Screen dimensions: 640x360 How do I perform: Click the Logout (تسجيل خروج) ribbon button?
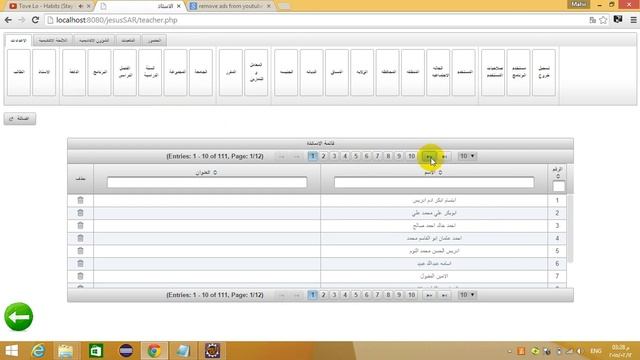pyautogui.click(x=544, y=72)
